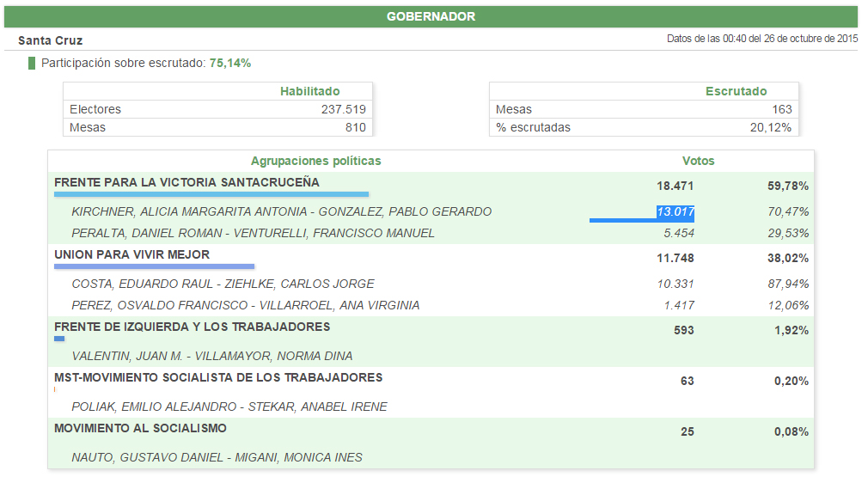Click the 29,53% percentage
Image resolution: width=868 pixels, height=483 pixels.
coord(788,233)
